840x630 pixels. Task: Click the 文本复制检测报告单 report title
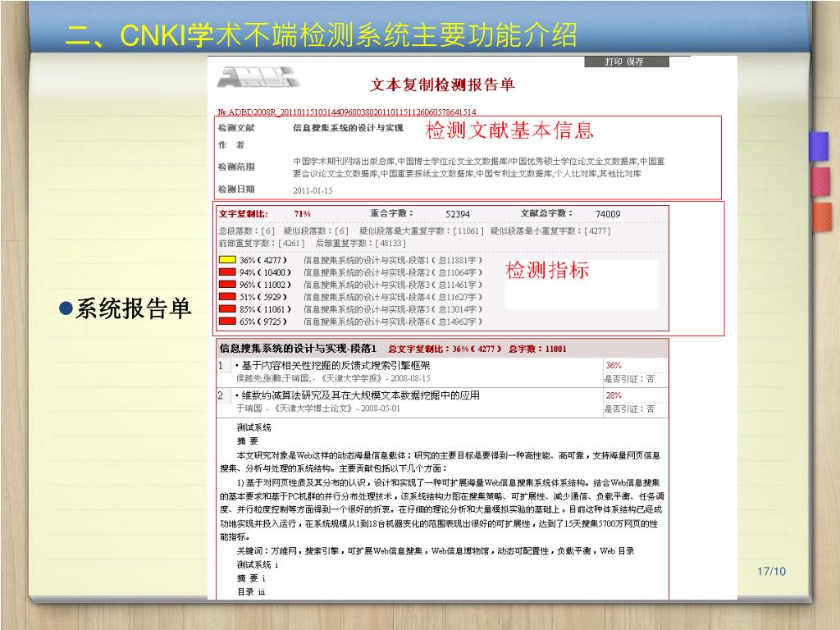tap(442, 84)
